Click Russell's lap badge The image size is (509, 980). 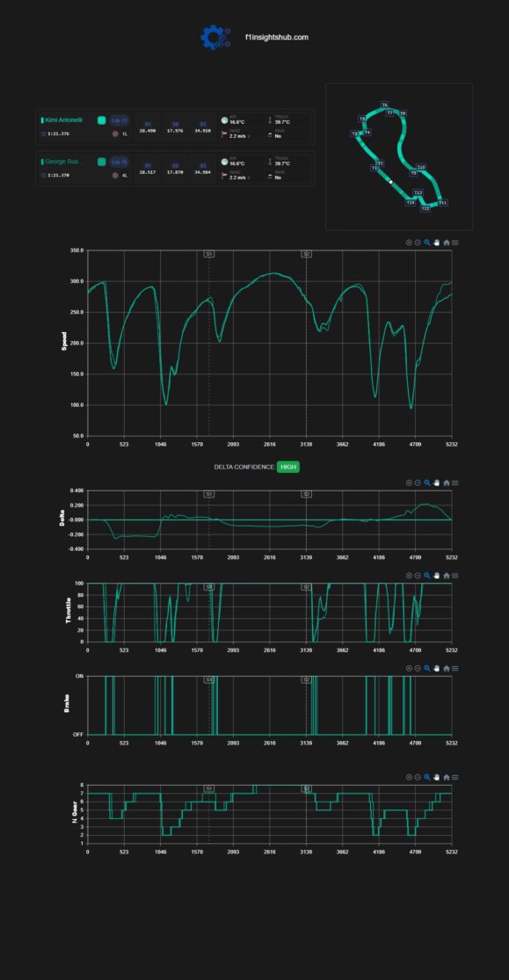pos(120,162)
